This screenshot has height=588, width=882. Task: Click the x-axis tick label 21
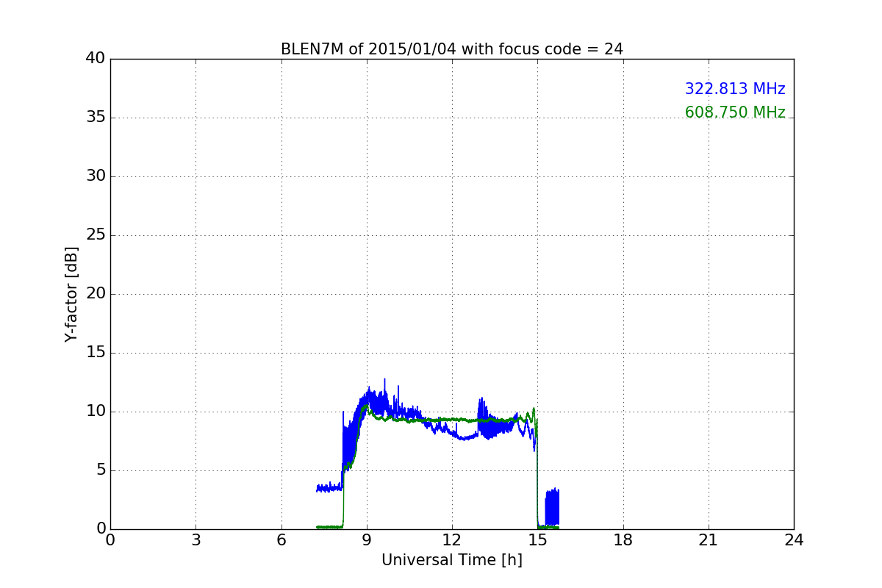[709, 540]
